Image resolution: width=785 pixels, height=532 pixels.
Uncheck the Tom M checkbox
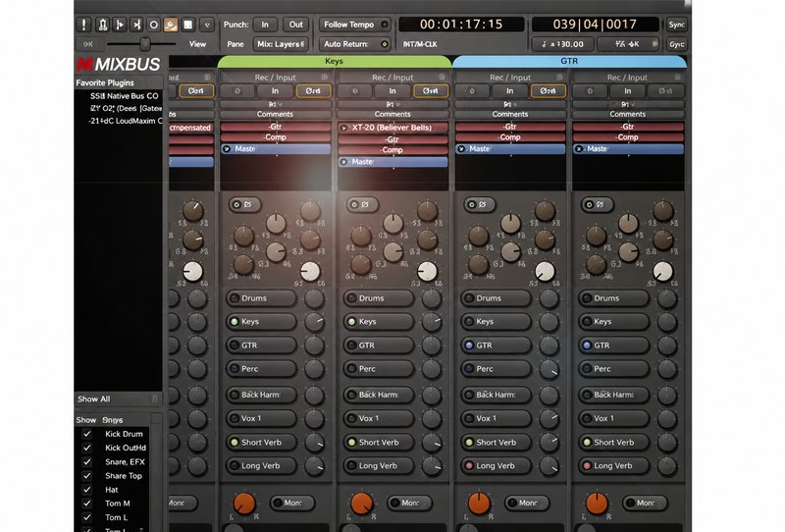coord(87,503)
